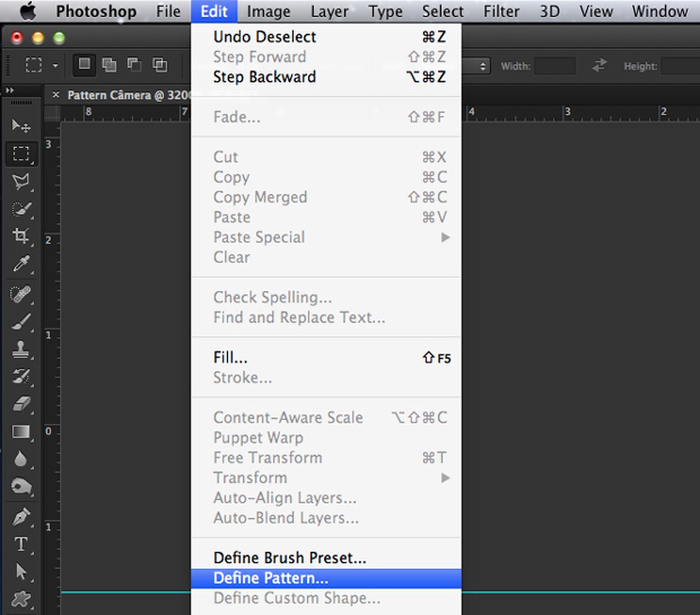
Task: Choose Intersect with selection mode
Action: tap(160, 65)
